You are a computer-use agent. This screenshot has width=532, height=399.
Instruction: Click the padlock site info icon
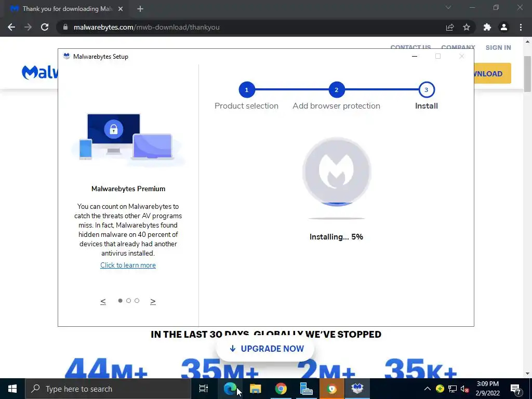[x=65, y=27]
